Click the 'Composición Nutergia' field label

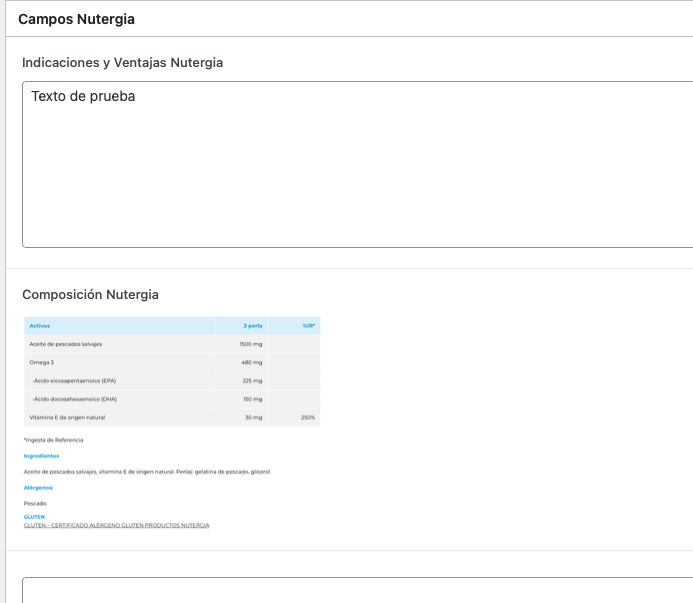pos(90,295)
